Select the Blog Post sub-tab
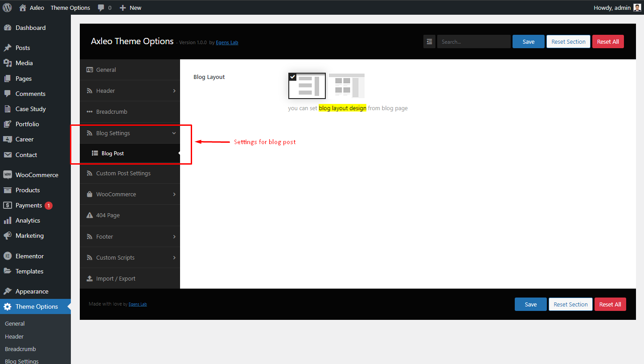The width and height of the screenshot is (644, 364). point(130,153)
